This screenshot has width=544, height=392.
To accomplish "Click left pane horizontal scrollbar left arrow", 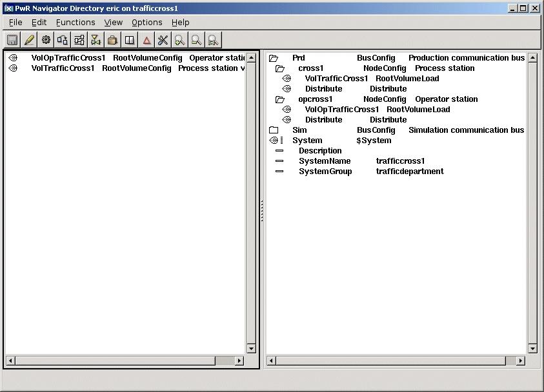I will pos(10,361).
